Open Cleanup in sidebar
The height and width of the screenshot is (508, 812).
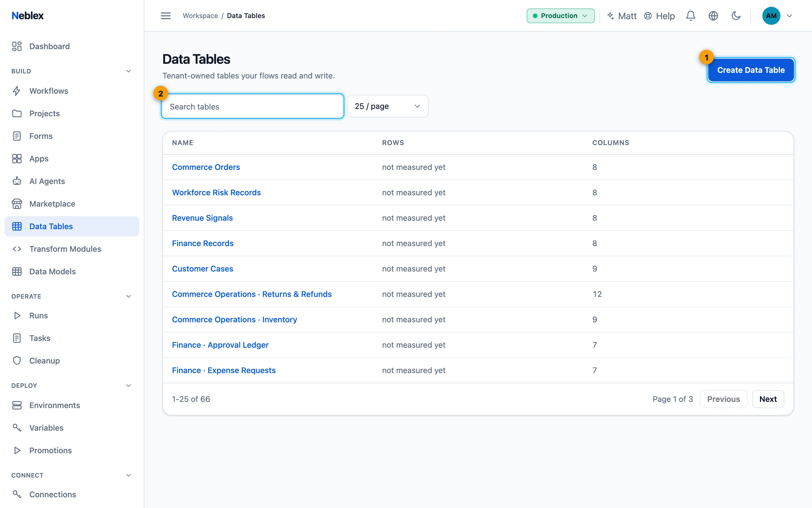[x=72, y=360]
